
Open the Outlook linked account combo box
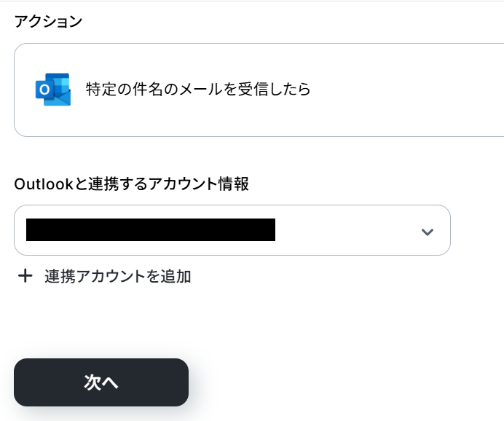232,230
